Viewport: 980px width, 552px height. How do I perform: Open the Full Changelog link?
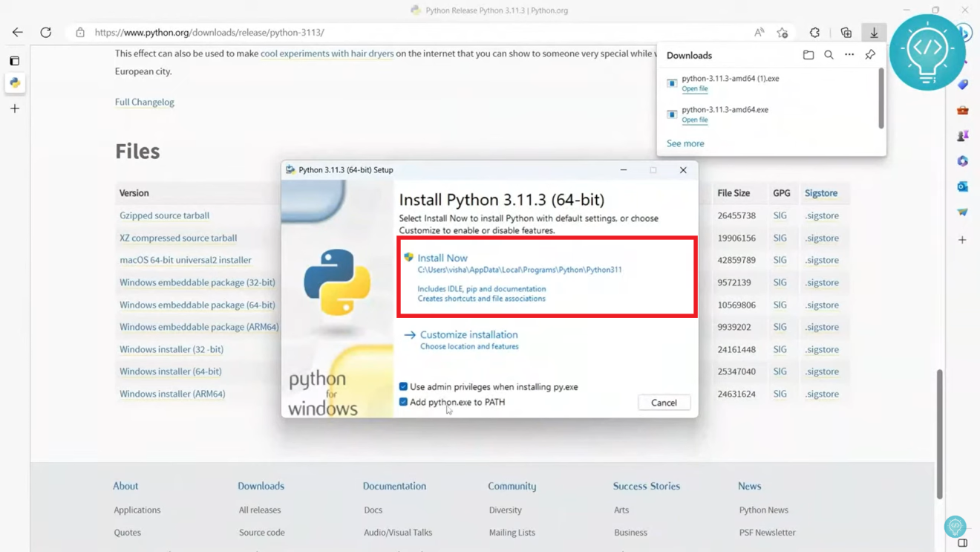[x=144, y=102]
